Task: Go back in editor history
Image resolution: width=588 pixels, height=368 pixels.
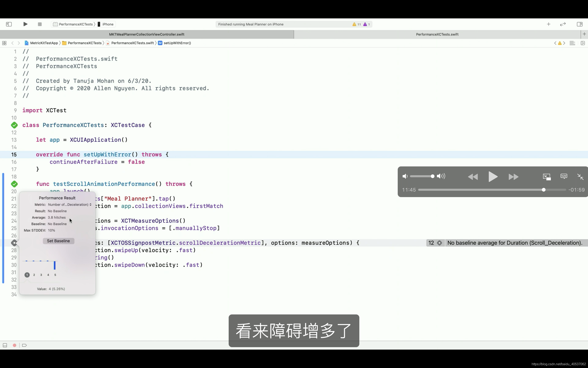Action: point(12,43)
